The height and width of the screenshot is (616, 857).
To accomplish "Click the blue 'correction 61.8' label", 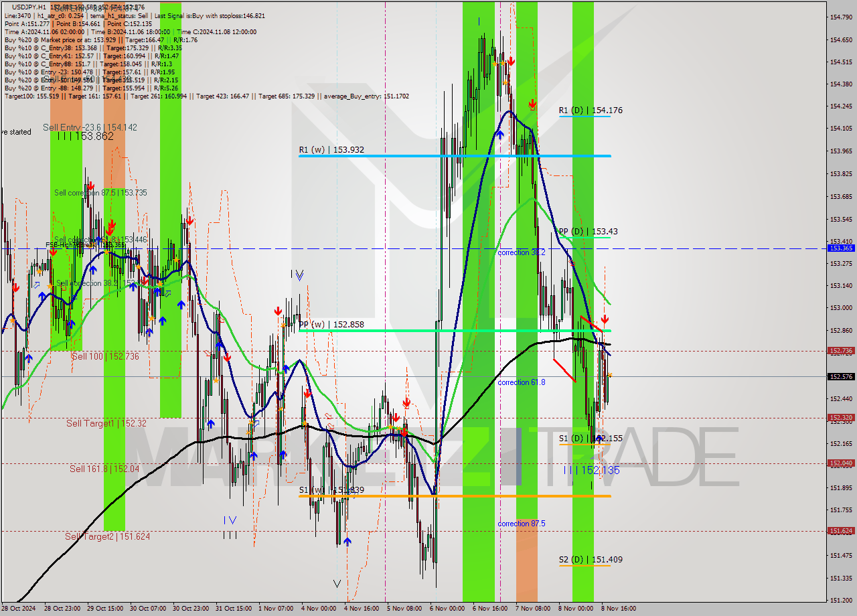I will [x=522, y=382].
